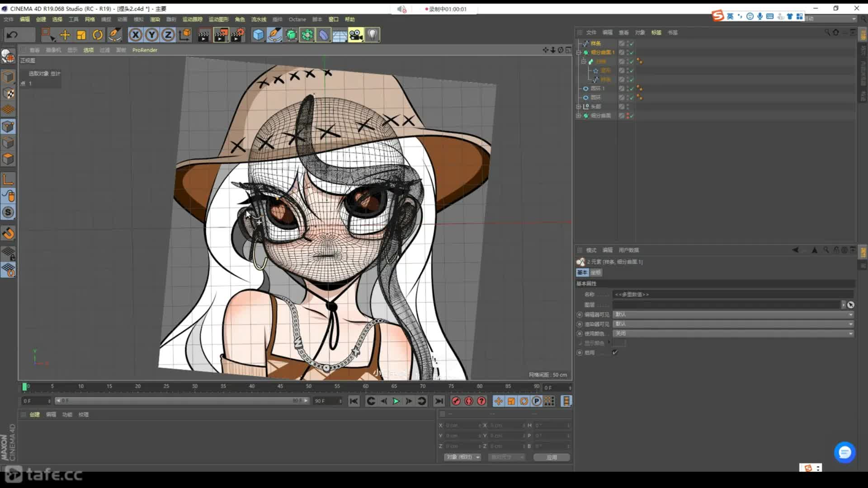Open the Array modeling objects icon

click(307, 35)
